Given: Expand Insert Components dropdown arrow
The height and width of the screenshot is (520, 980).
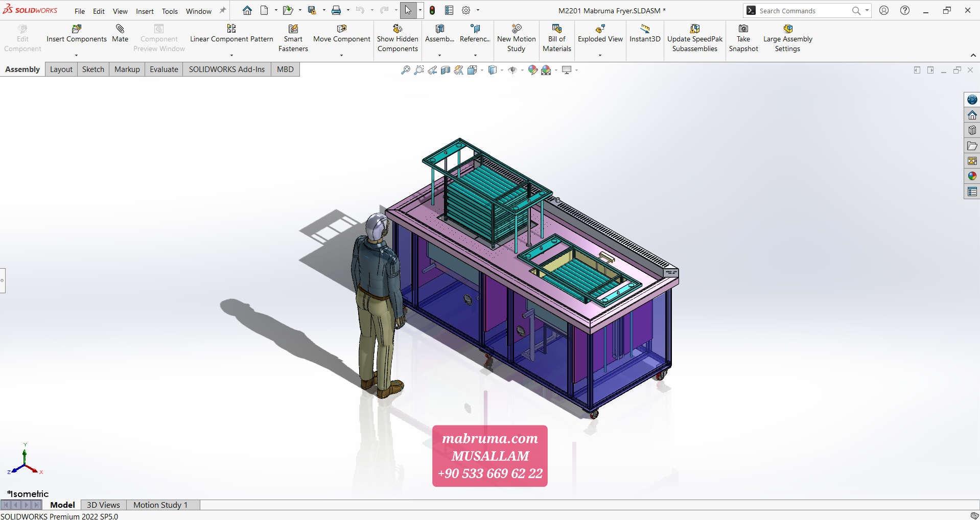Looking at the screenshot, I should tap(76, 55).
